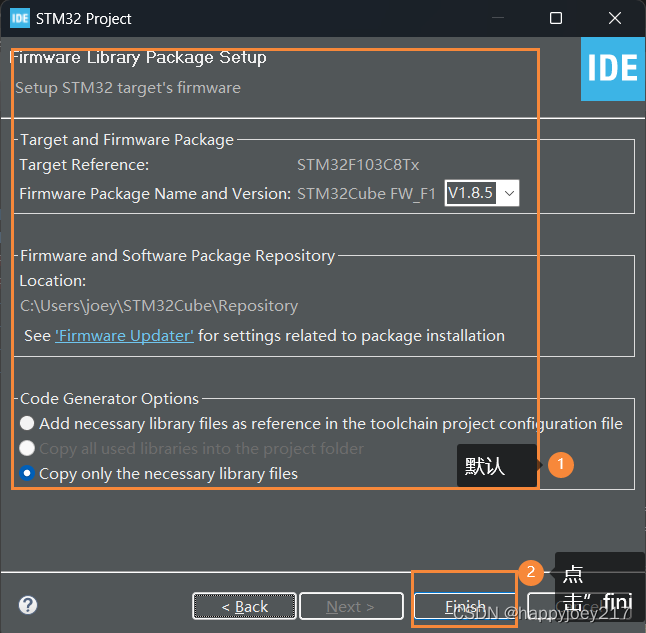
Task: Click the 'Setup STM32 target's firmware' subtitle
Action: click(128, 88)
